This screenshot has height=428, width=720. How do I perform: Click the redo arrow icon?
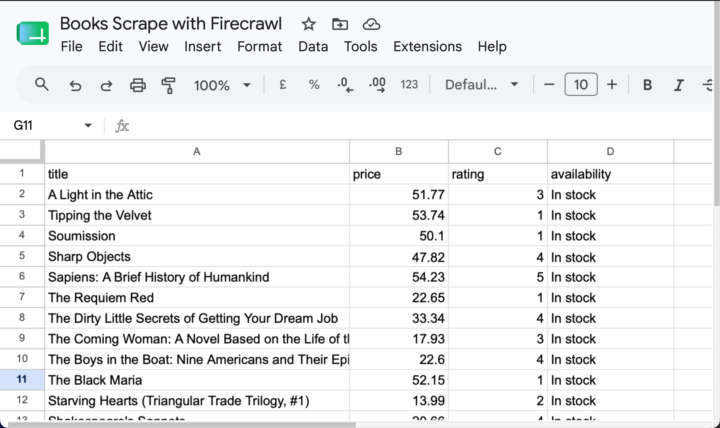[x=106, y=85]
